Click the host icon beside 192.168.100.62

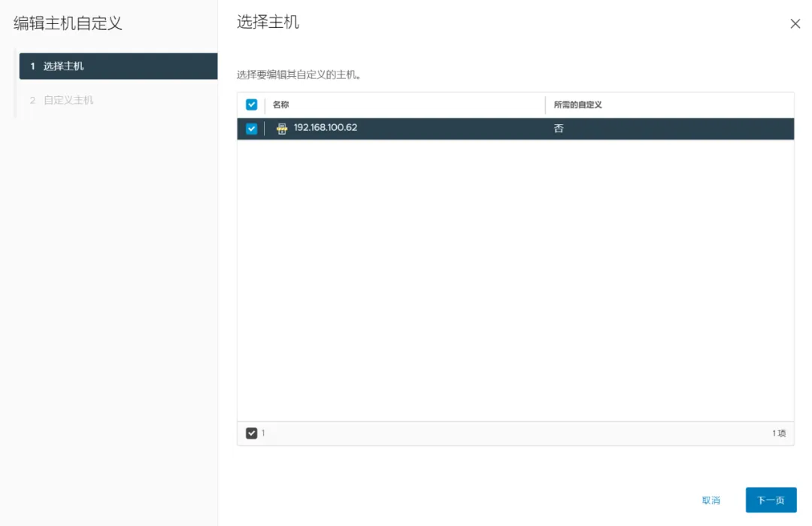[282, 129]
